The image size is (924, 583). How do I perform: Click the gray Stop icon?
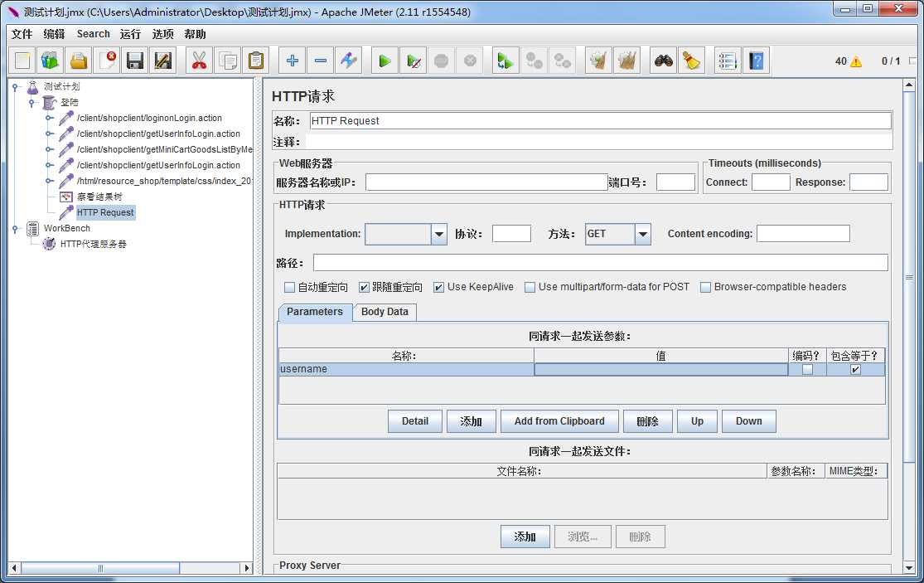click(x=442, y=61)
